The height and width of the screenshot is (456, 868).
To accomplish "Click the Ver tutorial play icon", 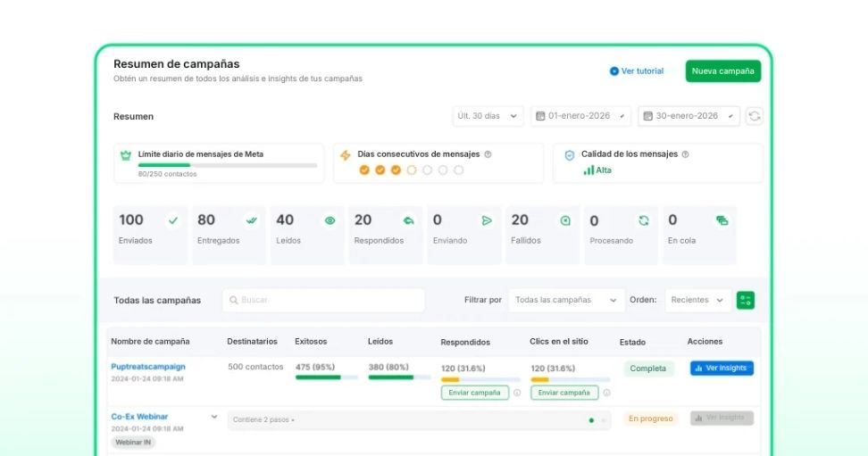I will [613, 70].
